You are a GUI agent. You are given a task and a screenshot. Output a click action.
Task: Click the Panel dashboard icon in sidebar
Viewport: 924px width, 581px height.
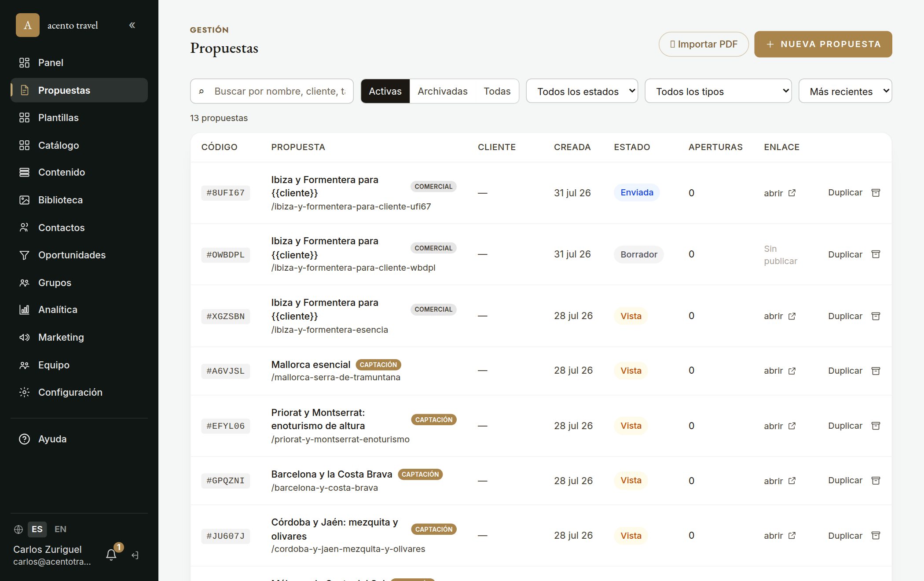[x=24, y=63]
